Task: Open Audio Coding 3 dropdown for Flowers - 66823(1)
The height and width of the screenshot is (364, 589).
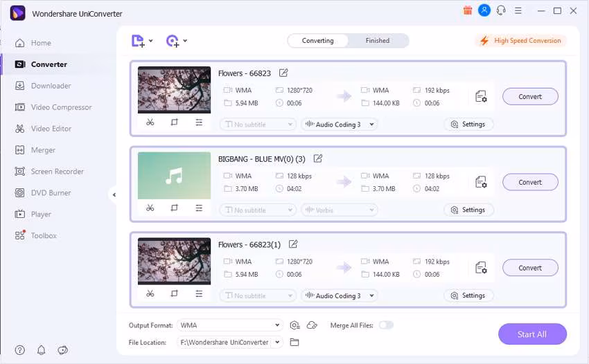Action: coord(340,295)
